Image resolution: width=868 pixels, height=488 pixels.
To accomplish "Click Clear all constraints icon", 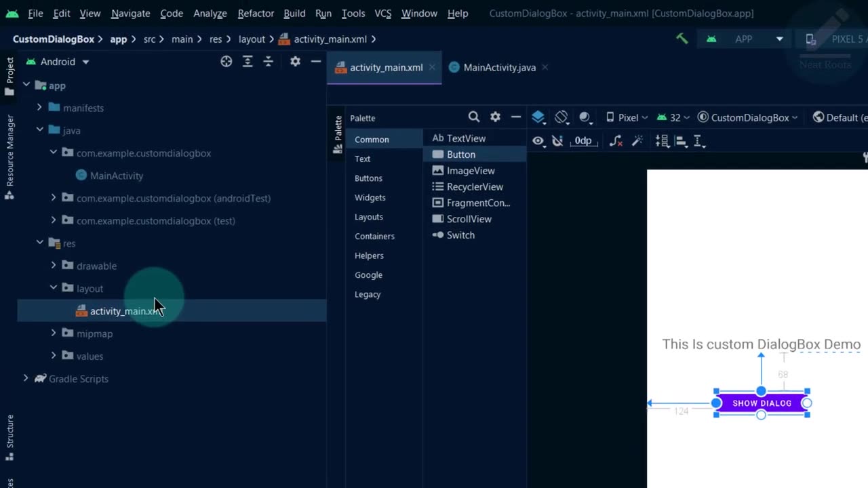I will (616, 141).
